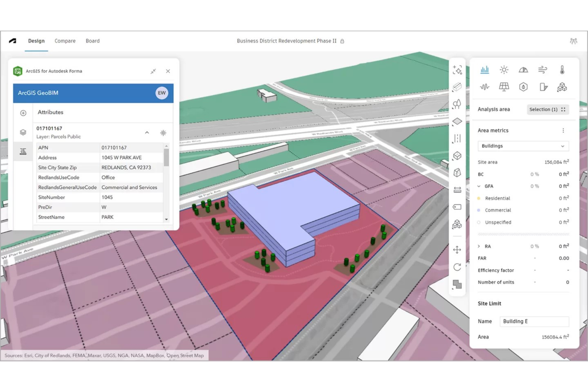
Task: Select the box building tool
Action: [457, 155]
